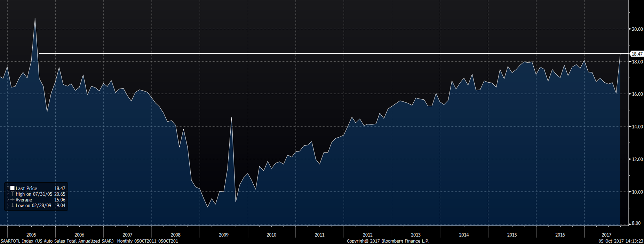Click the High marker icon in legend

pos(13,194)
